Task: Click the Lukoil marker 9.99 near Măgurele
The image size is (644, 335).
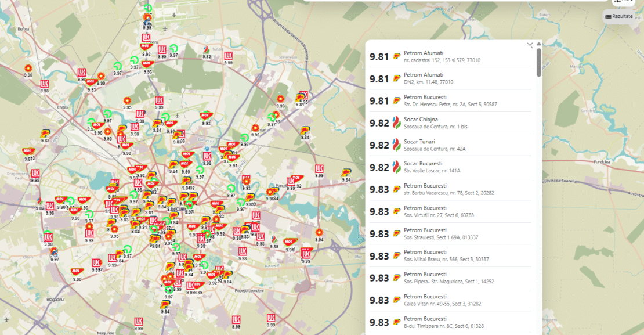Action: [139, 322]
